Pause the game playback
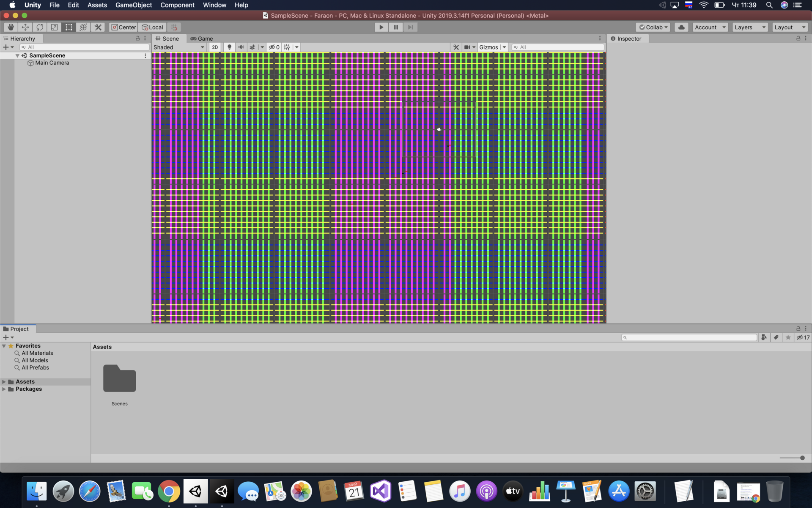The height and width of the screenshot is (508, 812). (396, 27)
